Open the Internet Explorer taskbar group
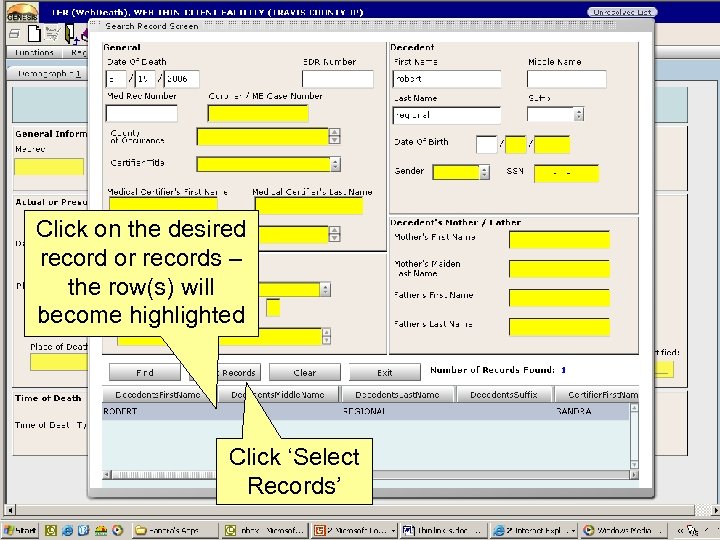Image resolution: width=720 pixels, height=540 pixels. tap(534, 530)
